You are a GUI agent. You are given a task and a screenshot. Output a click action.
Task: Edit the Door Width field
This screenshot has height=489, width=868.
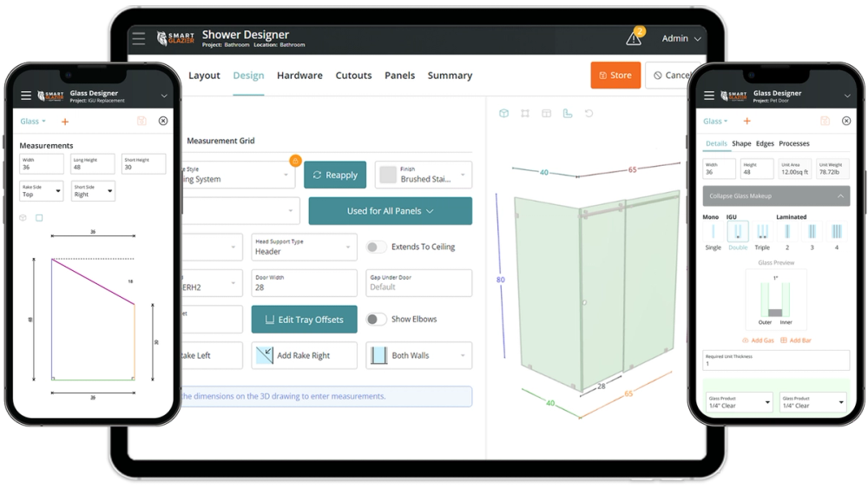[x=304, y=283]
